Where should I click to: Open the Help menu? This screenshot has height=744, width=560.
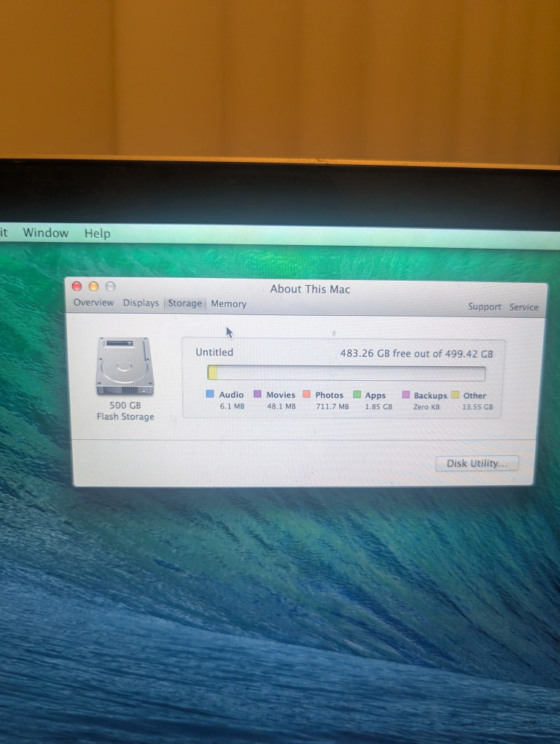[x=97, y=233]
